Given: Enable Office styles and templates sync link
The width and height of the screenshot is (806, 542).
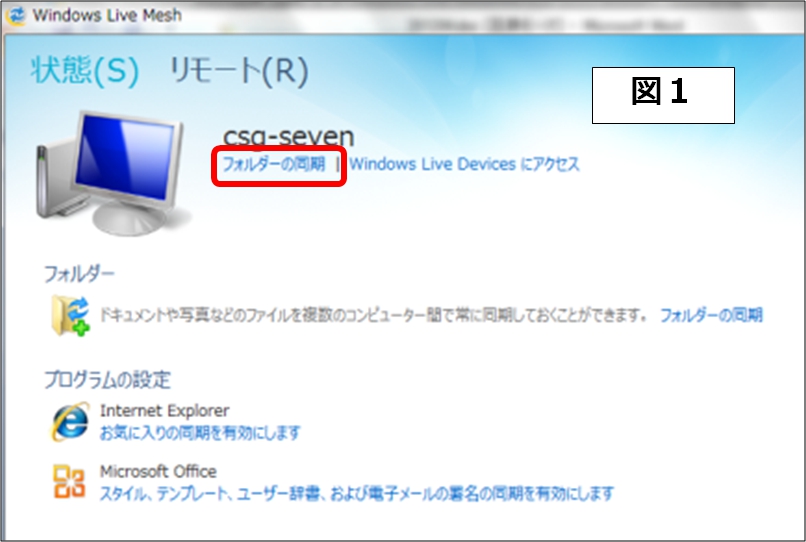Looking at the screenshot, I should (356, 494).
